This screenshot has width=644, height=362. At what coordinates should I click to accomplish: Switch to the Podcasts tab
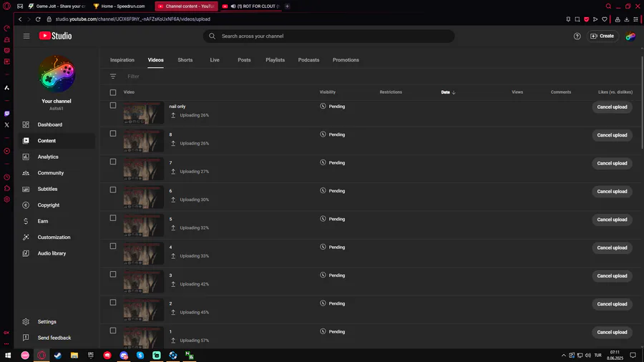[x=308, y=60]
